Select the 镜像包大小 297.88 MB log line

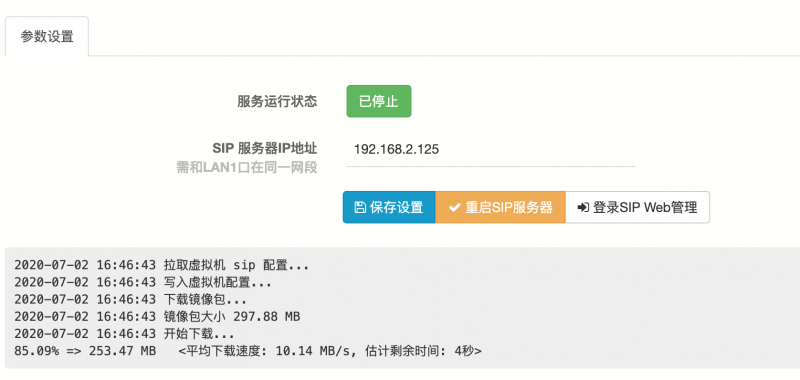[x=157, y=317]
